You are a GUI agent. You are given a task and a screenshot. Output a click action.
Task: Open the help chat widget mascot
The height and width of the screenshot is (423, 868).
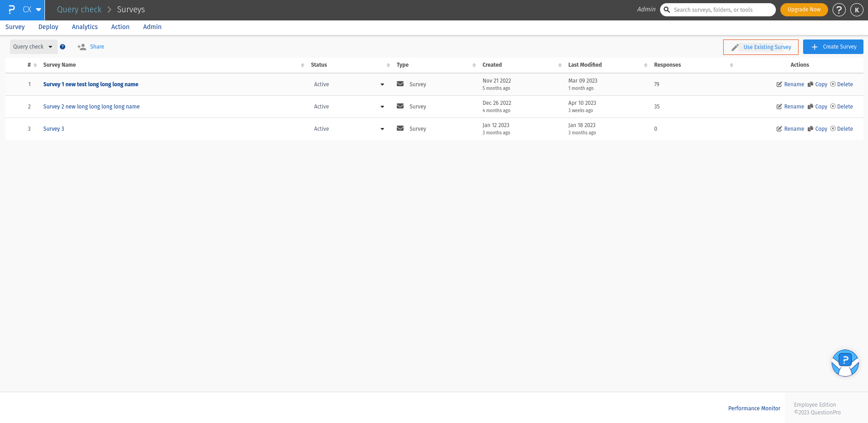[x=845, y=363]
